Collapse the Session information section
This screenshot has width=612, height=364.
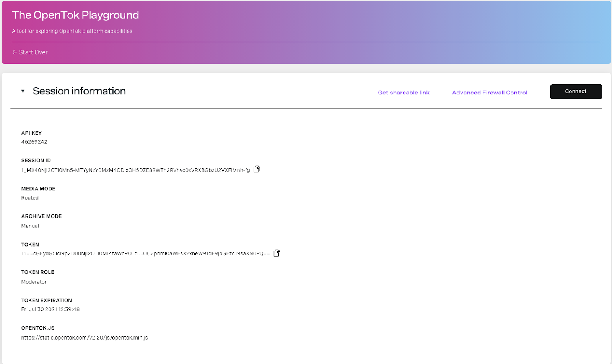(x=23, y=91)
